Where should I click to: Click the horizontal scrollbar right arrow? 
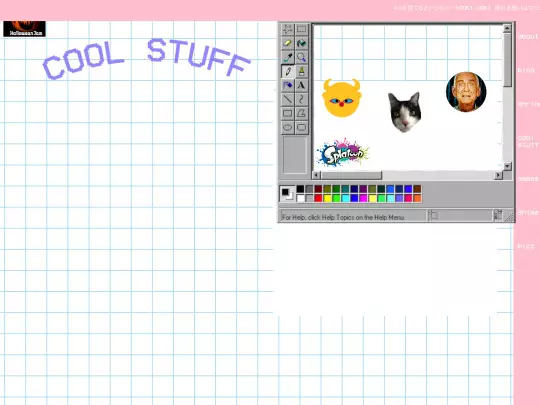tap(498, 175)
